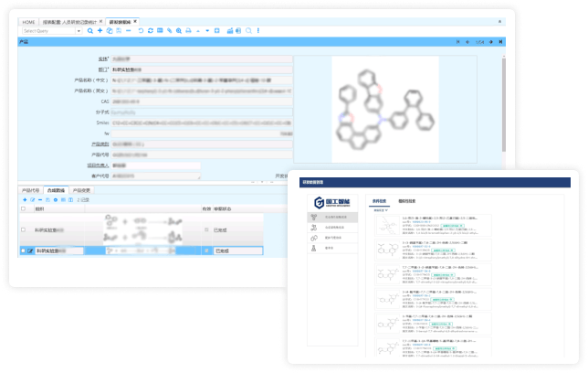Click the 已完成 status cell in selected row
The image size is (588, 373).
pos(222,249)
